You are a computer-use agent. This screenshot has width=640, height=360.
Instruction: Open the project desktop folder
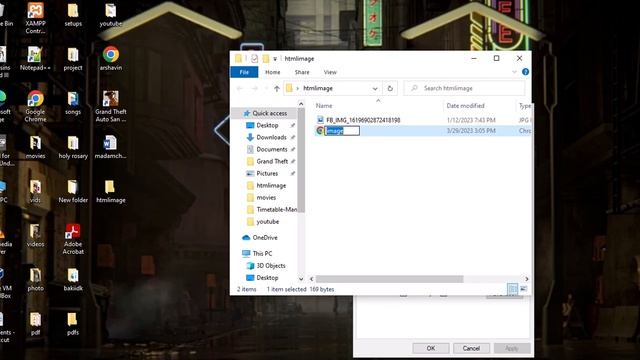point(73,59)
